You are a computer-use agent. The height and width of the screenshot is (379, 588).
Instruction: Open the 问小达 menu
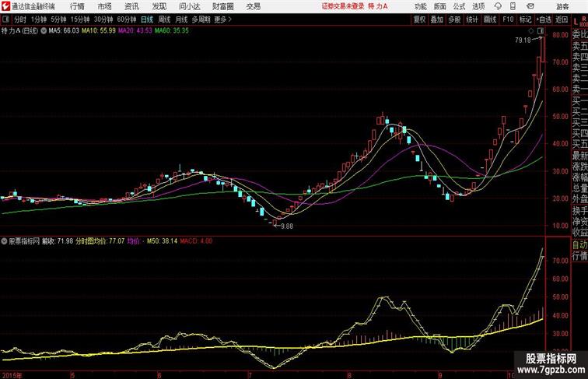click(x=189, y=6)
